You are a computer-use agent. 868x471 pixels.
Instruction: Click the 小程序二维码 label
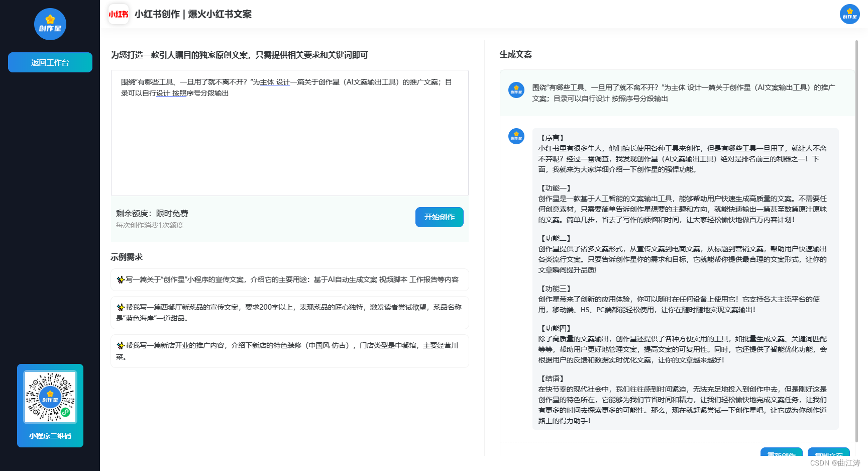pyautogui.click(x=50, y=436)
